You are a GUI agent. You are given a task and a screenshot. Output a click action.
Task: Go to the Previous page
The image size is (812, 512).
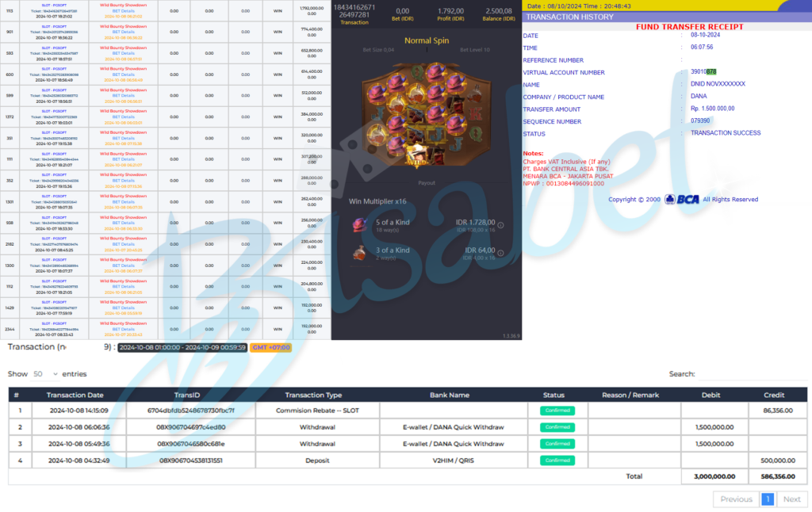click(x=736, y=499)
